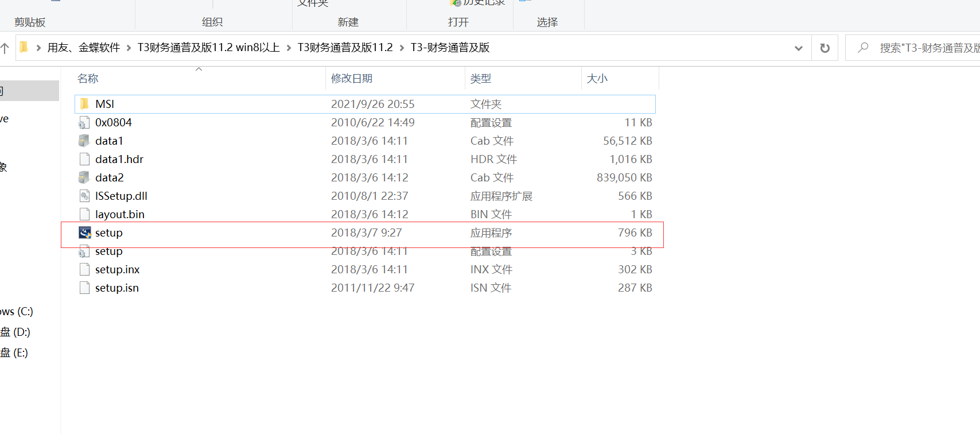Navigate to 用友、金蝶软件 breadcrumb folder
This screenshot has height=434, width=980.
point(84,48)
